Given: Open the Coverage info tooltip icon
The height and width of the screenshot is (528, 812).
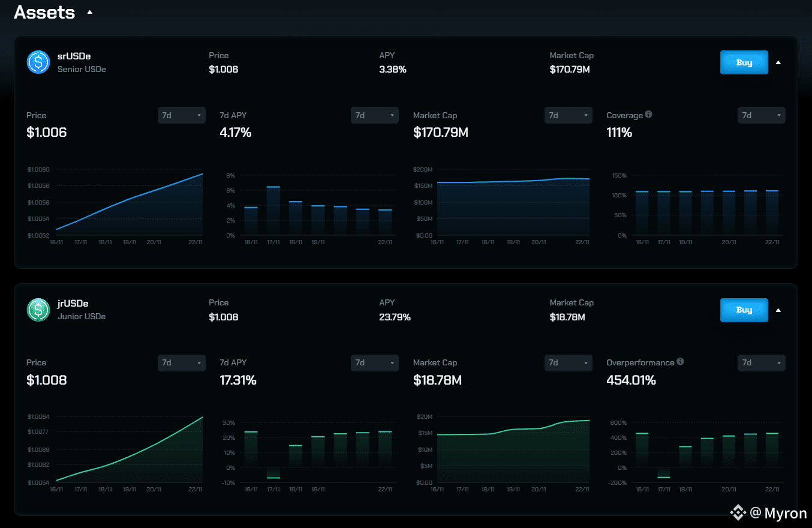Looking at the screenshot, I should click(x=648, y=115).
